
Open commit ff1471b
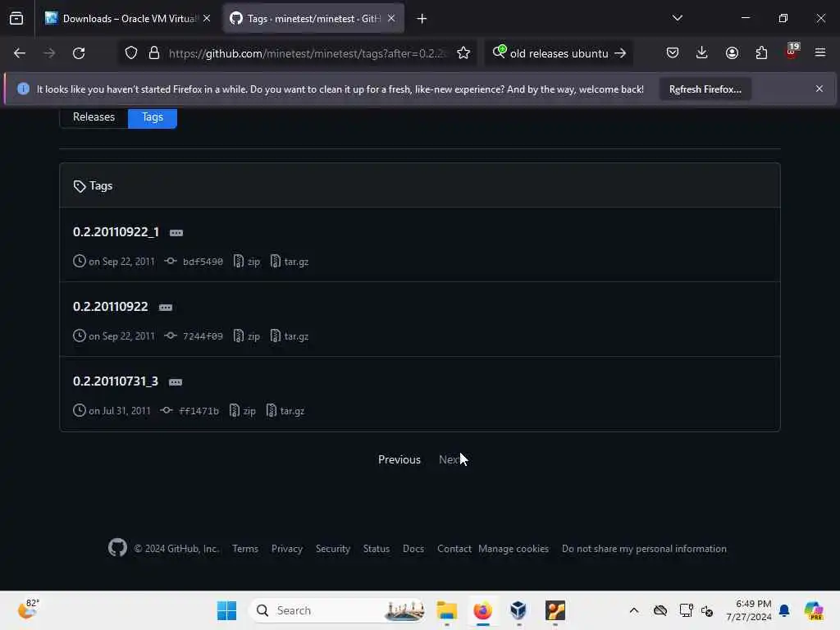point(199,411)
